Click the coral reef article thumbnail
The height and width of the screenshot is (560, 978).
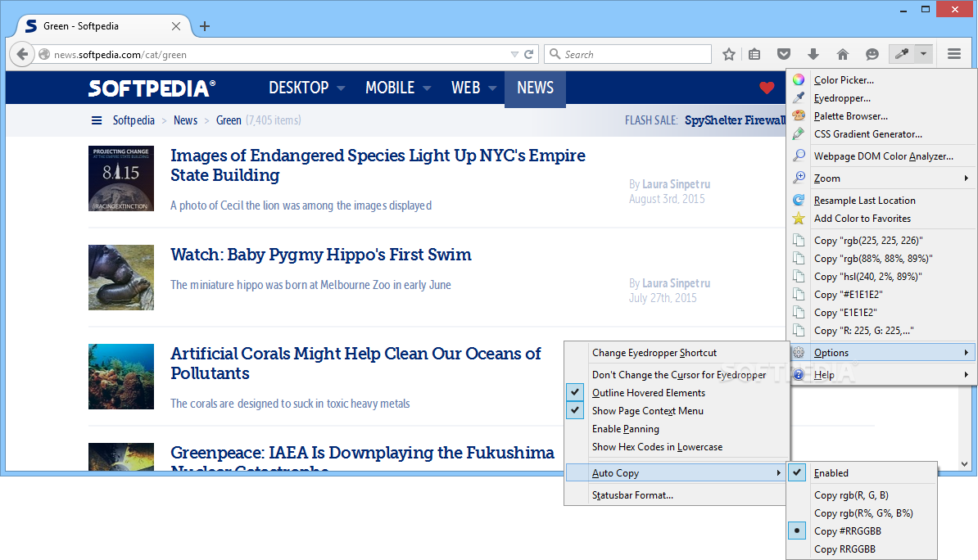coord(121,377)
